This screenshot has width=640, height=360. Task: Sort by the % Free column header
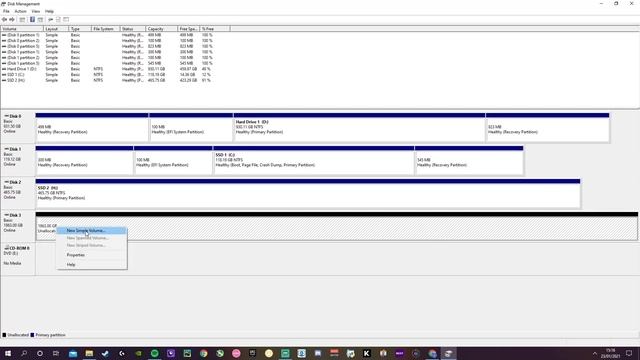215,29
